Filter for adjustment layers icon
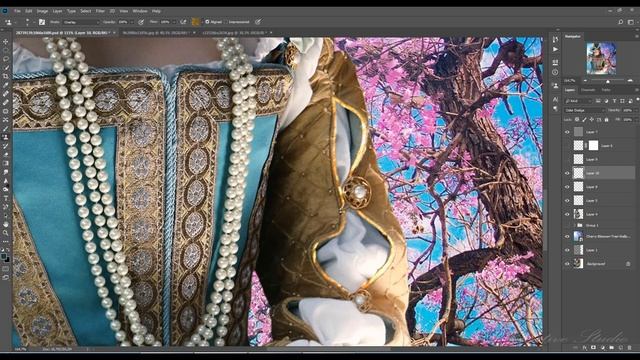Viewport: 640px width, 360px height. tap(606, 101)
